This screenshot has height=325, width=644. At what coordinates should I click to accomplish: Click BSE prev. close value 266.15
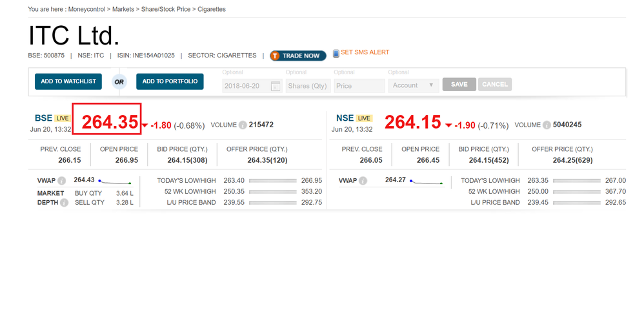click(x=70, y=160)
